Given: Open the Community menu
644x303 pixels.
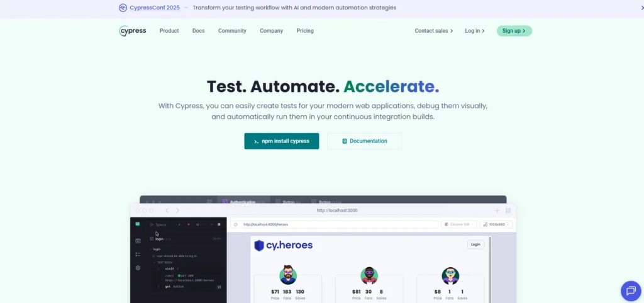Looking at the screenshot, I should coord(232,31).
